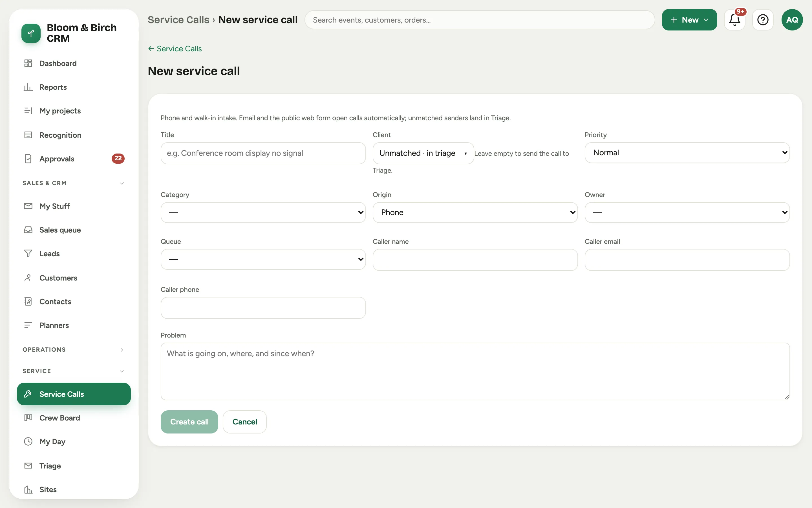This screenshot has width=812, height=508.
Task: Open the Category dropdown
Action: coord(263,212)
